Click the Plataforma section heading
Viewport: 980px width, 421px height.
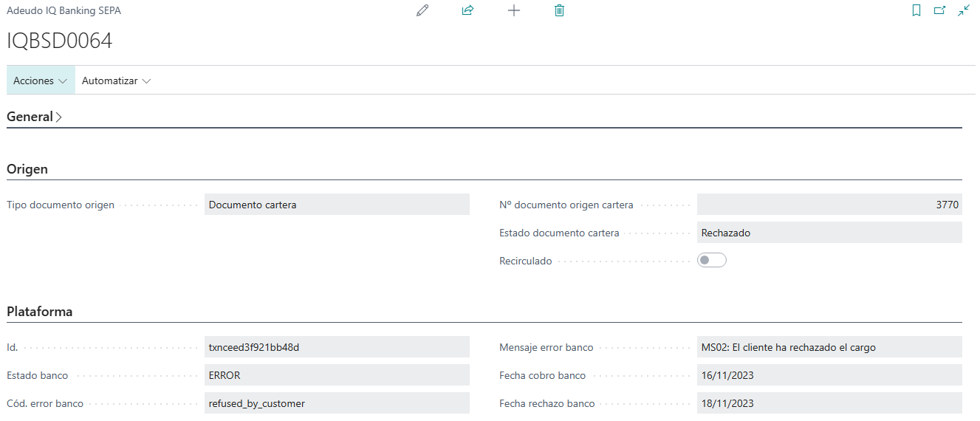click(x=40, y=312)
